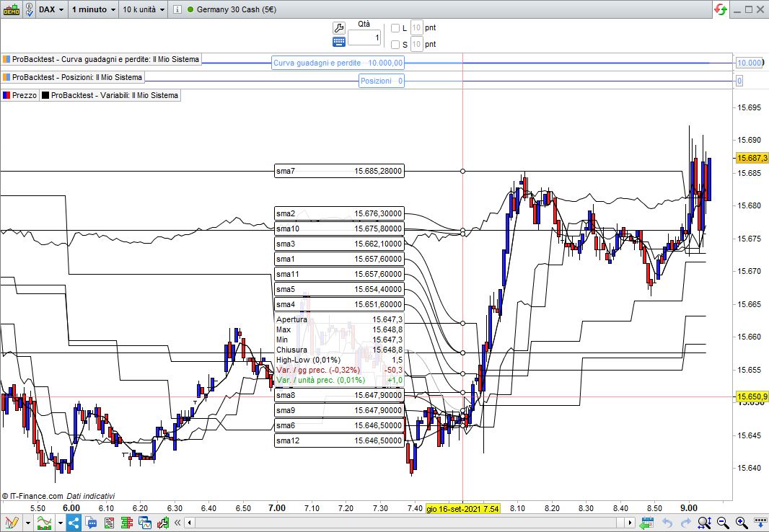Screen dimensions: 769x532
Task: Click the Qtà quantity input field
Action: pos(364,37)
